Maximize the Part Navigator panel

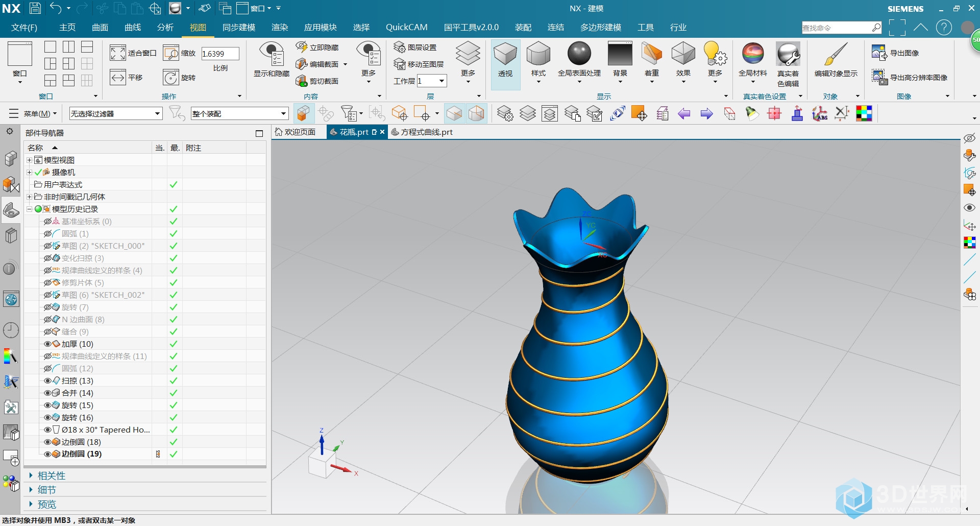(259, 133)
